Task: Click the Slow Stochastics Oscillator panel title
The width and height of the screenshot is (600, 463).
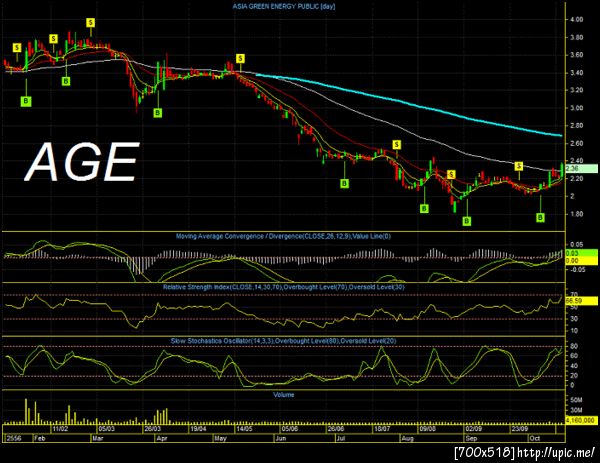Action: point(284,341)
